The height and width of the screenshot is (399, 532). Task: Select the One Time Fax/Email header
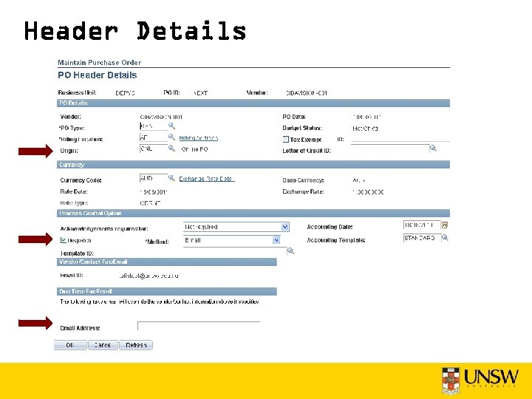coord(166,291)
